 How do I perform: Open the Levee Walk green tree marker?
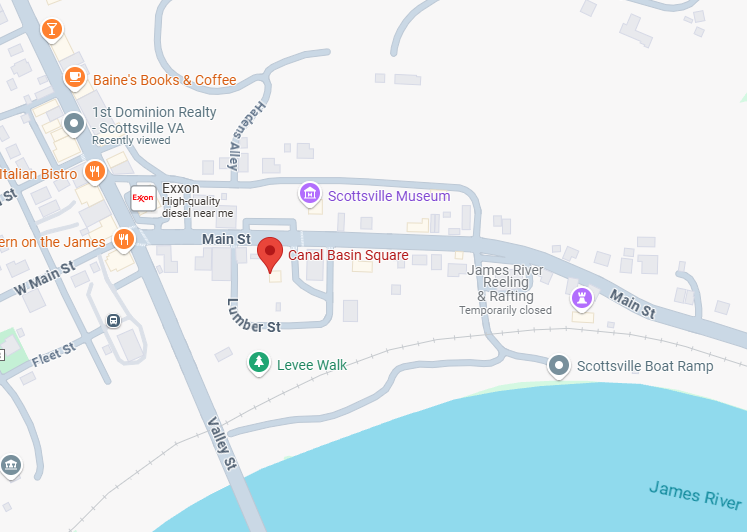[259, 363]
